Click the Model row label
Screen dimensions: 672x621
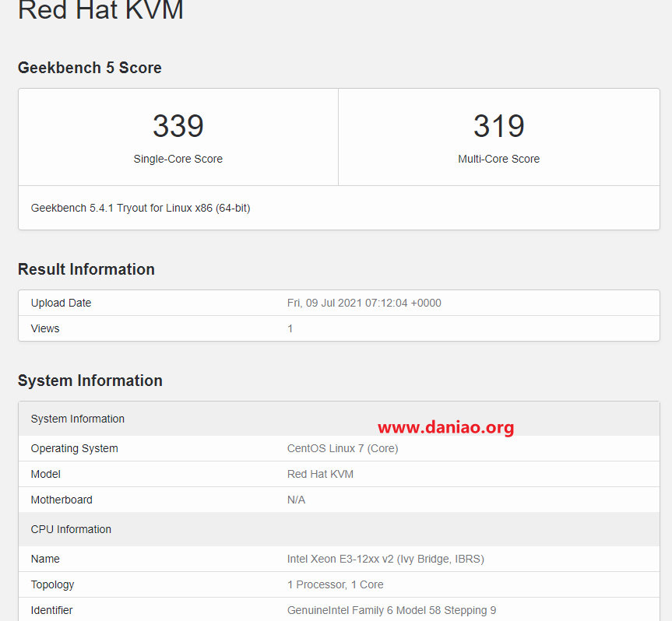[45, 474]
